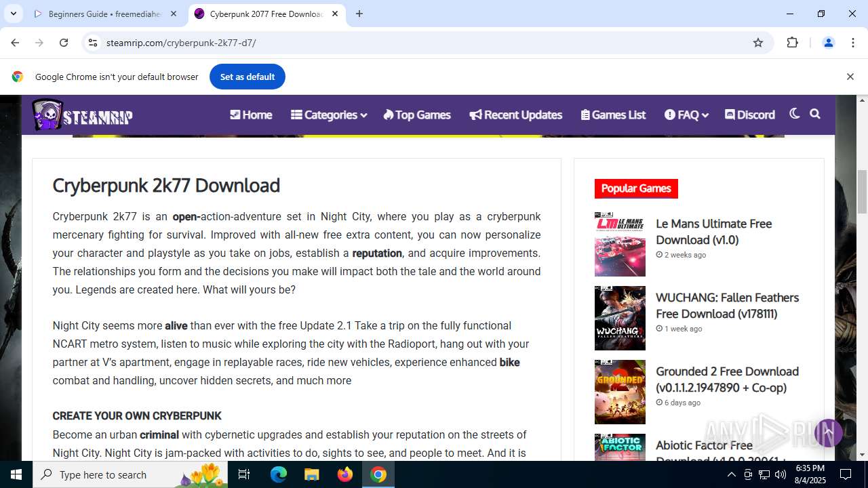Open a new tab with plus button
868x488 pixels.
(359, 14)
